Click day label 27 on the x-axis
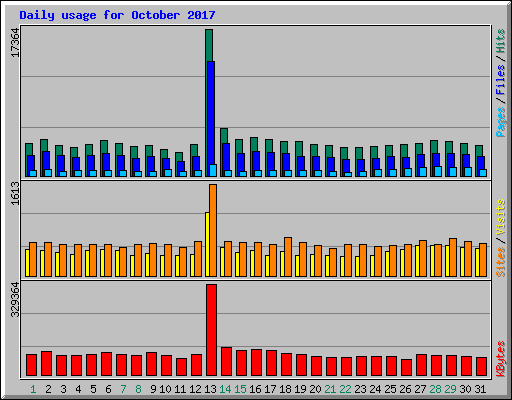The height and width of the screenshot is (400, 512). click(420, 389)
